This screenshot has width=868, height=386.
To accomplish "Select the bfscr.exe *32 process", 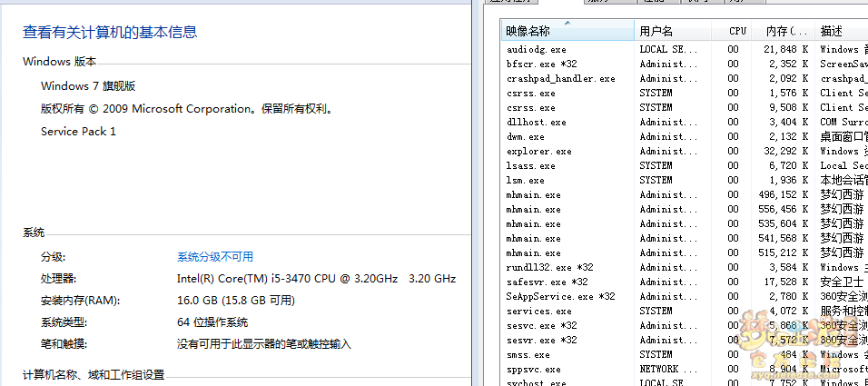I will tap(685, 64).
